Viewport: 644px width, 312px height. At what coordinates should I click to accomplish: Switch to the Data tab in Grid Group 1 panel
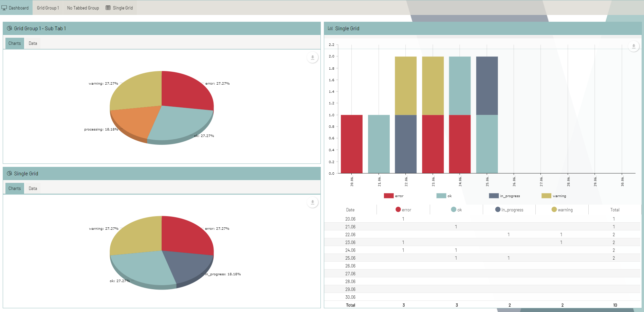[33, 43]
